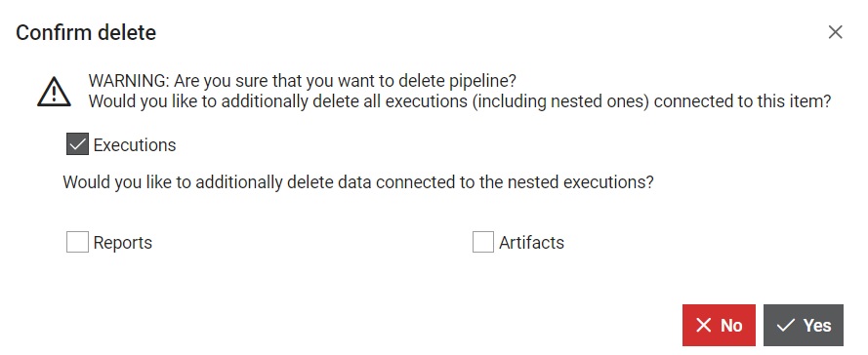Click the Executions label text
The width and height of the screenshot is (868, 355).
point(135,145)
